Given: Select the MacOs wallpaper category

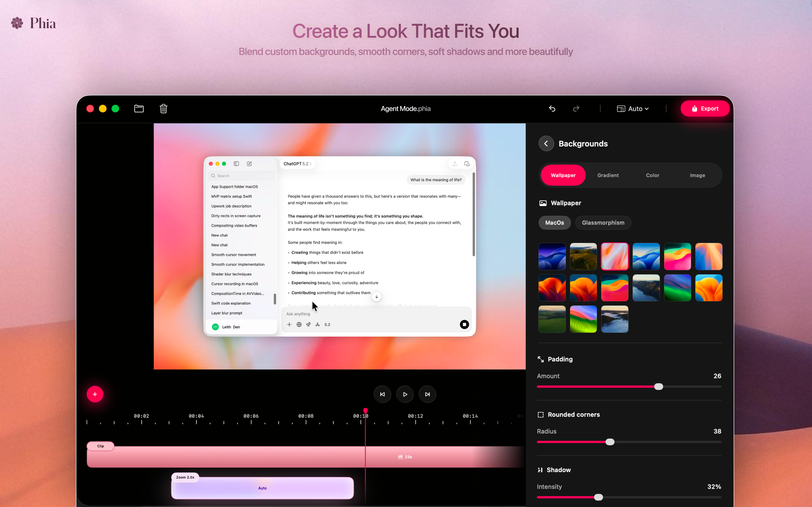Looking at the screenshot, I should [x=554, y=222].
